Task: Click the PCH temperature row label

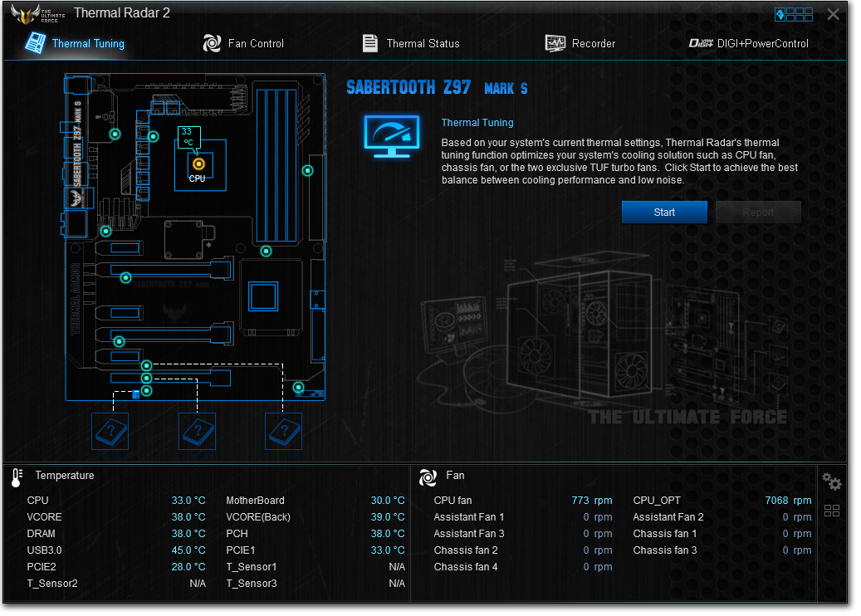Action: click(237, 534)
